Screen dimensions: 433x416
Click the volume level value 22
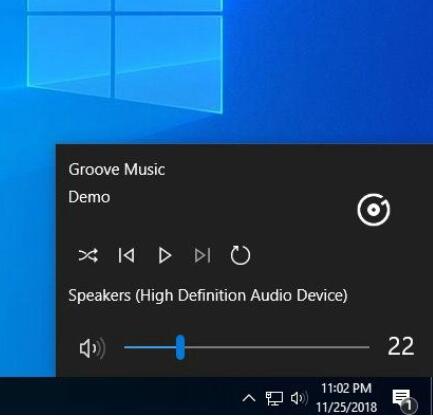coord(401,347)
